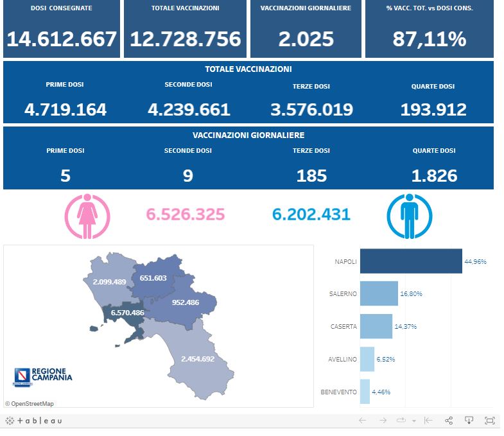Click the pink female figure icon
This screenshot has width=504, height=436.
click(x=87, y=216)
